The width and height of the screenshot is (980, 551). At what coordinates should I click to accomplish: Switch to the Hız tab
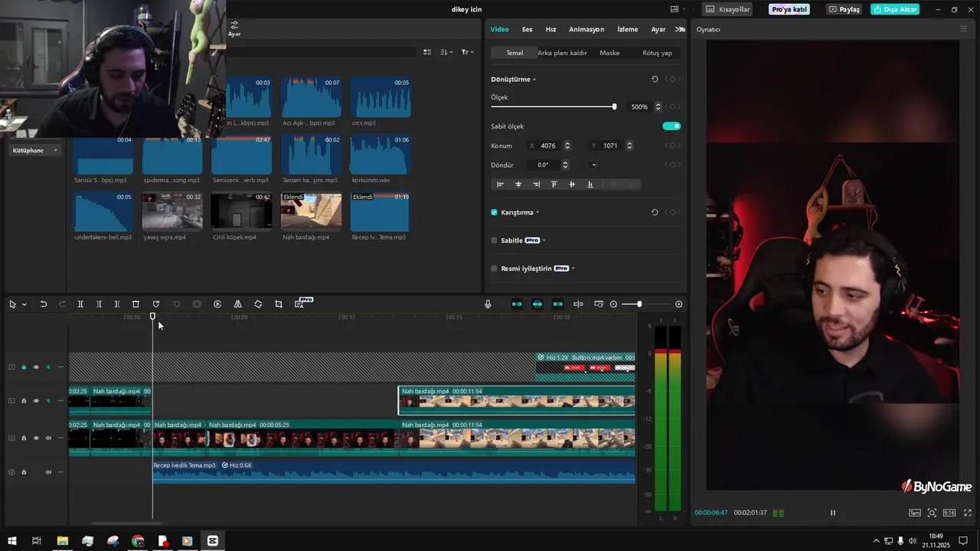pos(550,29)
